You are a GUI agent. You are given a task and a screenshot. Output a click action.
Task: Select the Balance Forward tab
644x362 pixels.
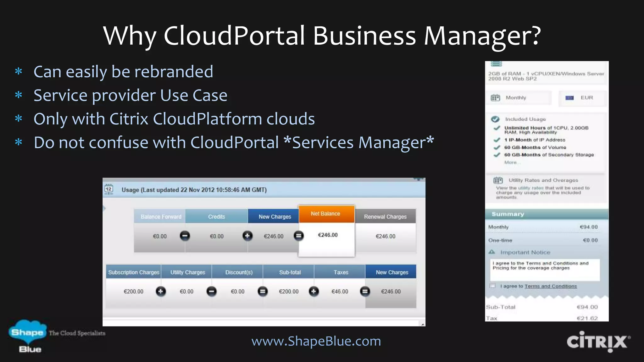(160, 216)
